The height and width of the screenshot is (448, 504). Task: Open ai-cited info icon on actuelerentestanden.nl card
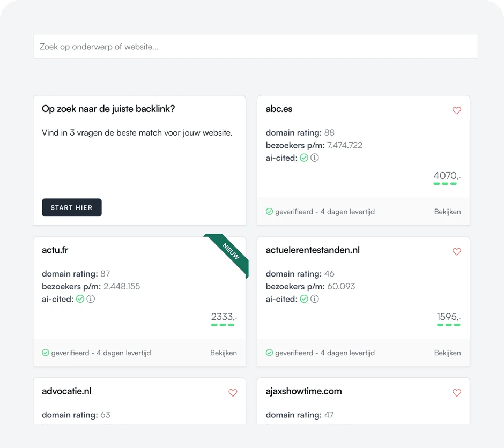[315, 299]
